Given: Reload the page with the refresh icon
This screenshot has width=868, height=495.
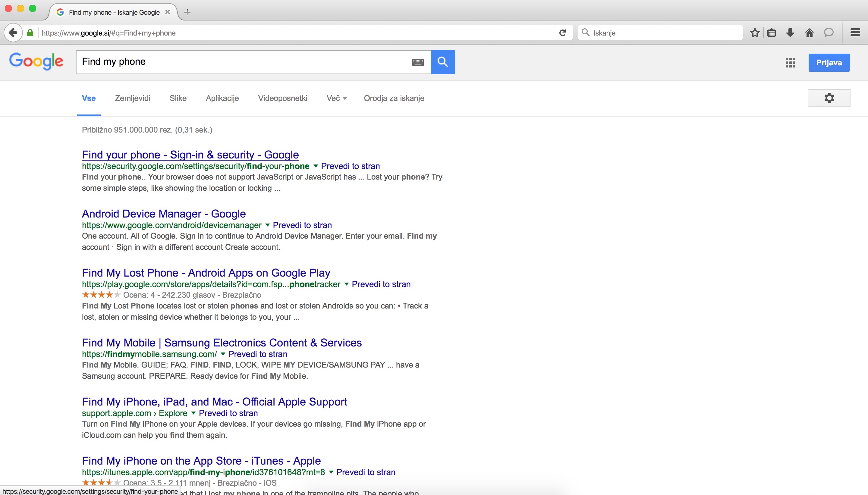Looking at the screenshot, I should pyautogui.click(x=563, y=33).
